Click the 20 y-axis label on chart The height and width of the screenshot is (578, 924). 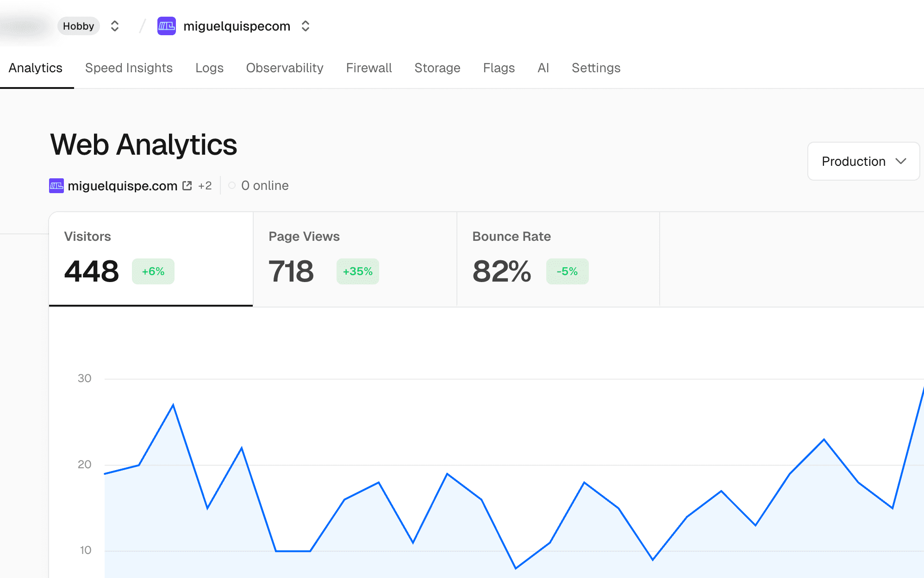(x=85, y=465)
